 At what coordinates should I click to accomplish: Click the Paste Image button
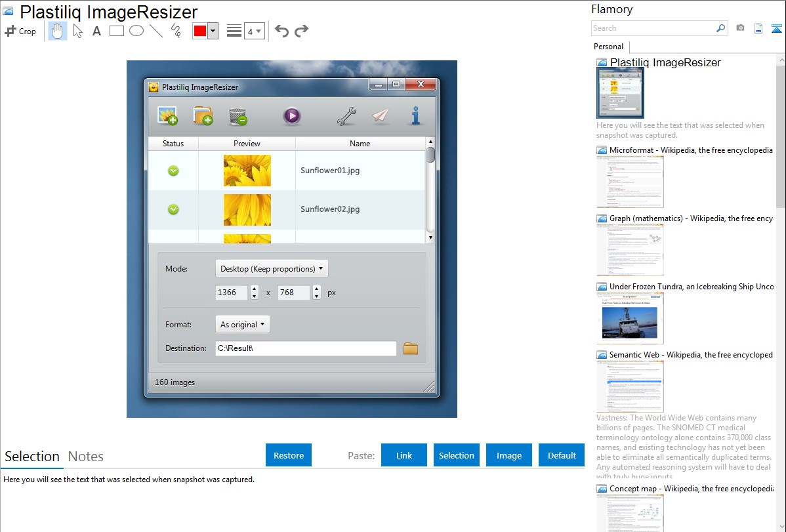(509, 455)
